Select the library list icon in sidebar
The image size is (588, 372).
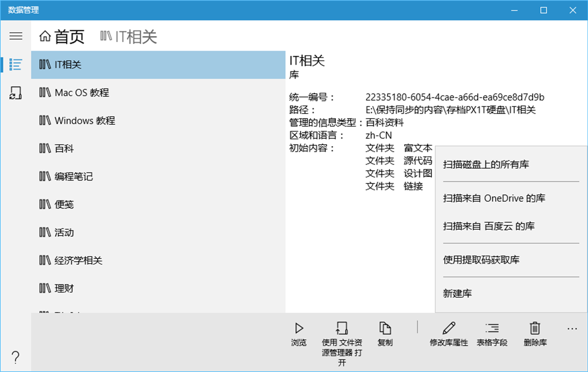click(16, 64)
